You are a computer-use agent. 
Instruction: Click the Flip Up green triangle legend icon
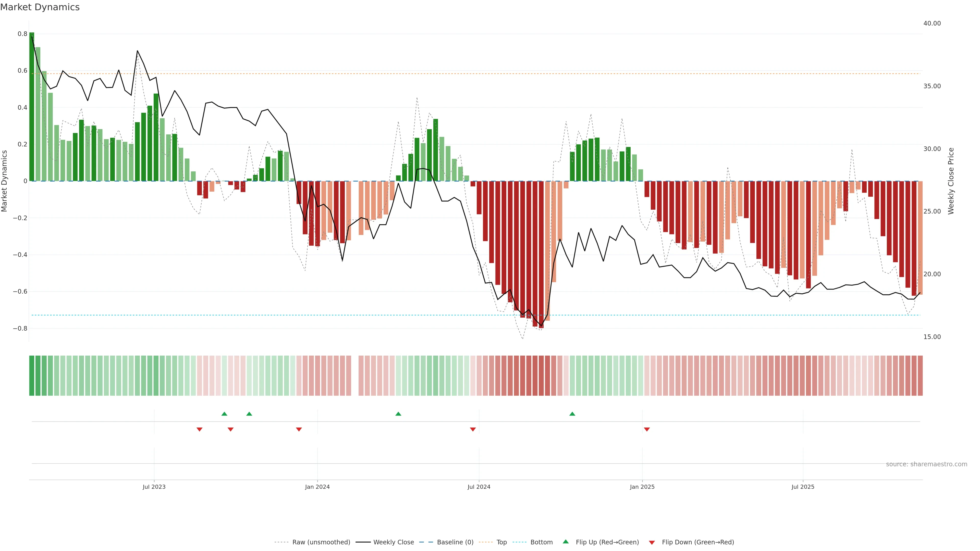(x=566, y=542)
